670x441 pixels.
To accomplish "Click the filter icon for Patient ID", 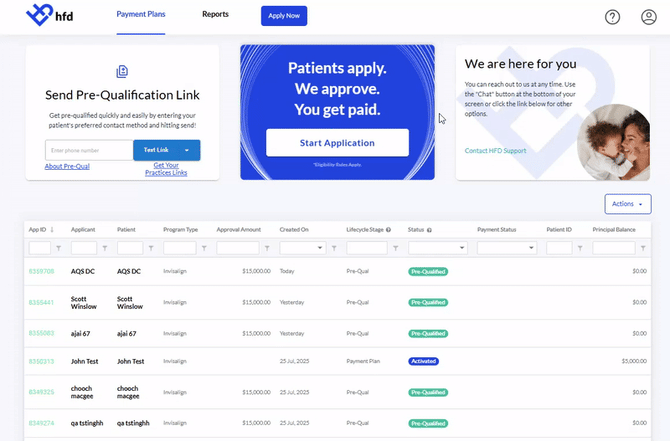I will [580, 248].
